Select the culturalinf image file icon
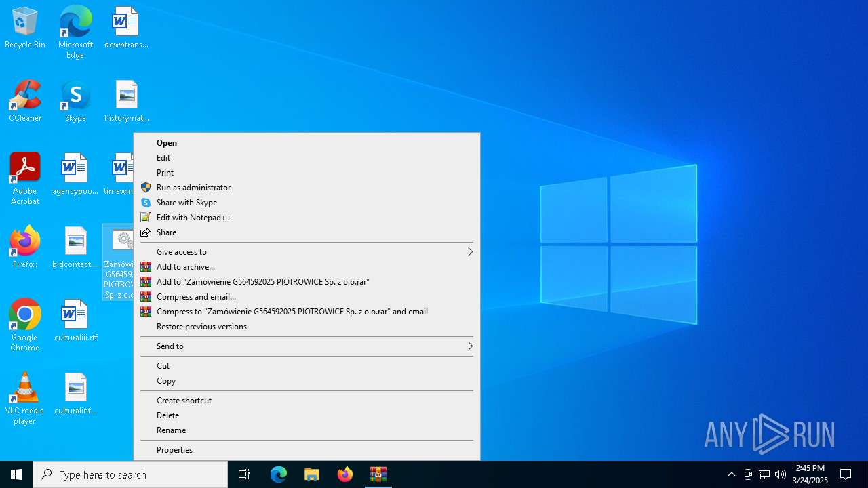868x488 pixels. (x=75, y=394)
